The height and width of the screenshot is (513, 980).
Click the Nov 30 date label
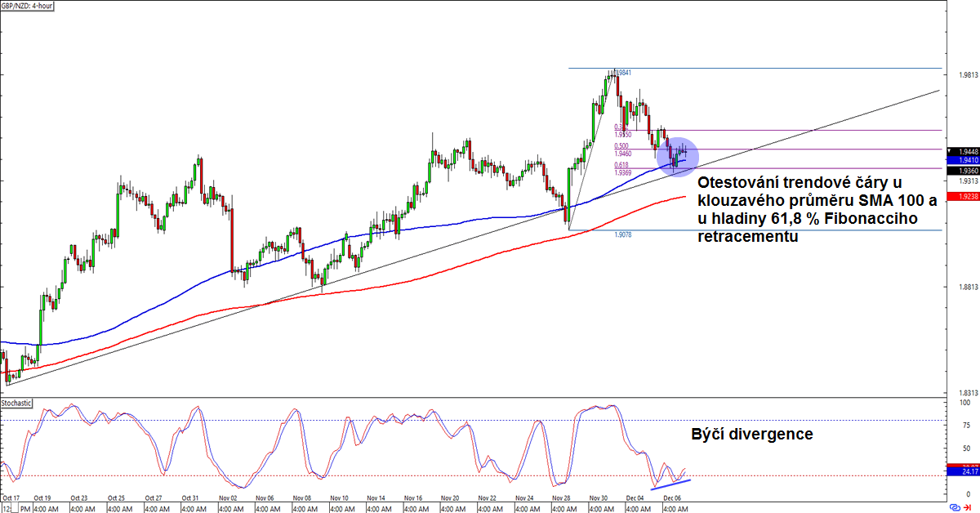(x=599, y=497)
